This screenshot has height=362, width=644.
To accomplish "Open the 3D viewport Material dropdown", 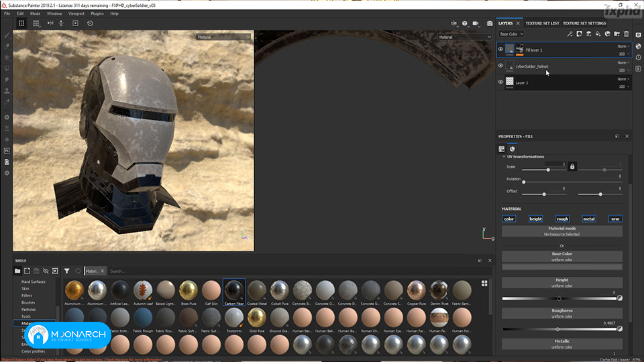I will click(x=223, y=37).
